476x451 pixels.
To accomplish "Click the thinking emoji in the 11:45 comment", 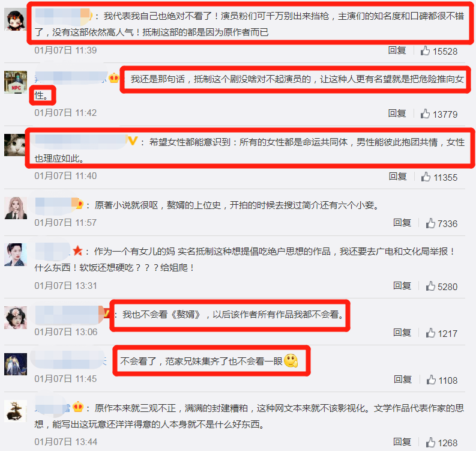I will pyautogui.click(x=291, y=361).
